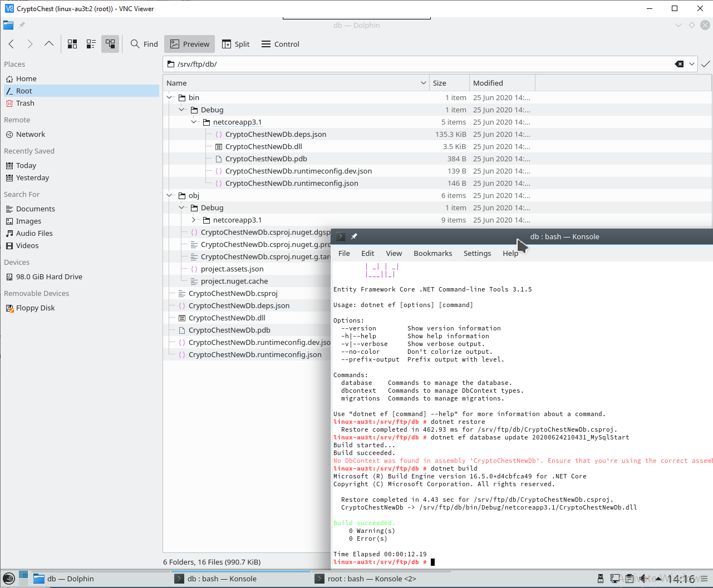This screenshot has height=588, width=713.
Task: Select 139 B runtimeconfig.dev.json file
Action: click(298, 171)
